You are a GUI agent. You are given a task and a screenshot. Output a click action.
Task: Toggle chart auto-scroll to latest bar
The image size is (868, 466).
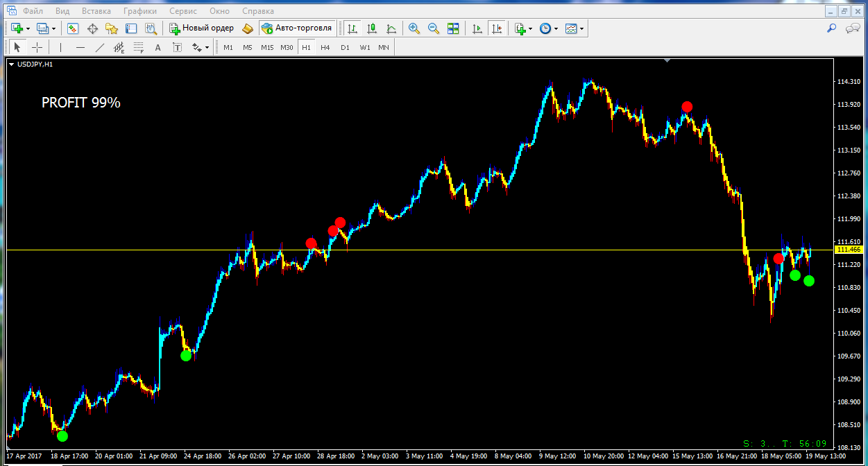point(477,28)
